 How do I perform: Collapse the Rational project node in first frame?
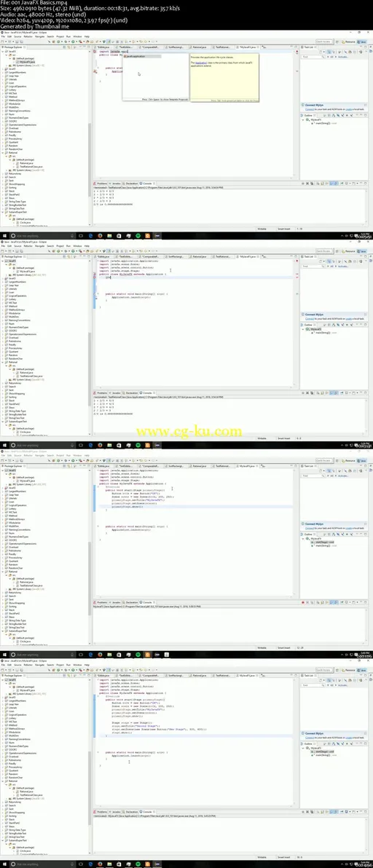pos(3,153)
